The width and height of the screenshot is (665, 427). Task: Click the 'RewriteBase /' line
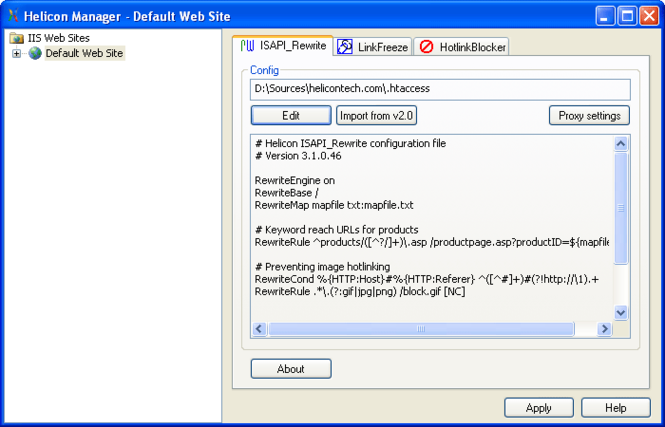click(287, 193)
